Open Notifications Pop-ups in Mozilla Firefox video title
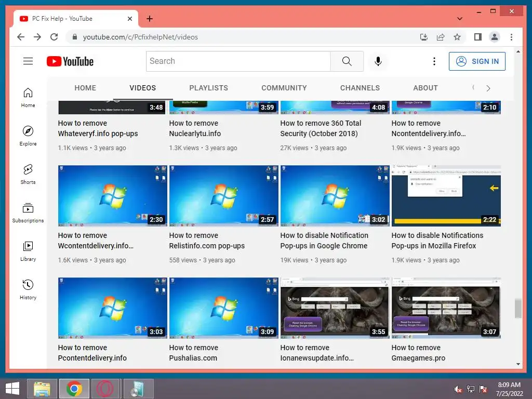 (437, 241)
